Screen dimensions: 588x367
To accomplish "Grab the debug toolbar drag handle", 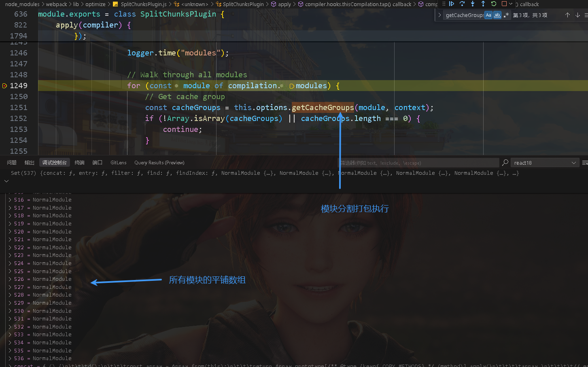I will pyautogui.click(x=444, y=4).
